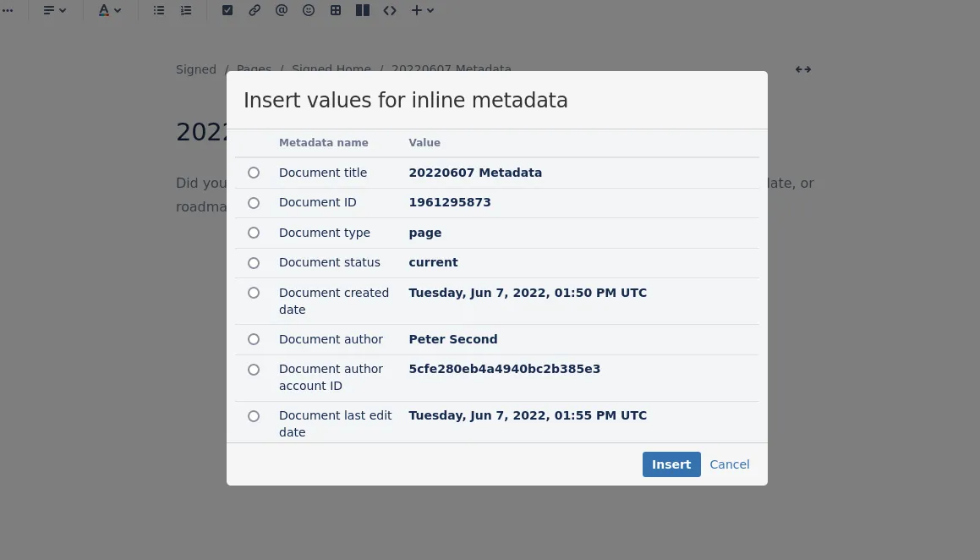This screenshot has height=560, width=980.
Task: Open the more formatting ellipsis menu
Action: (8, 10)
